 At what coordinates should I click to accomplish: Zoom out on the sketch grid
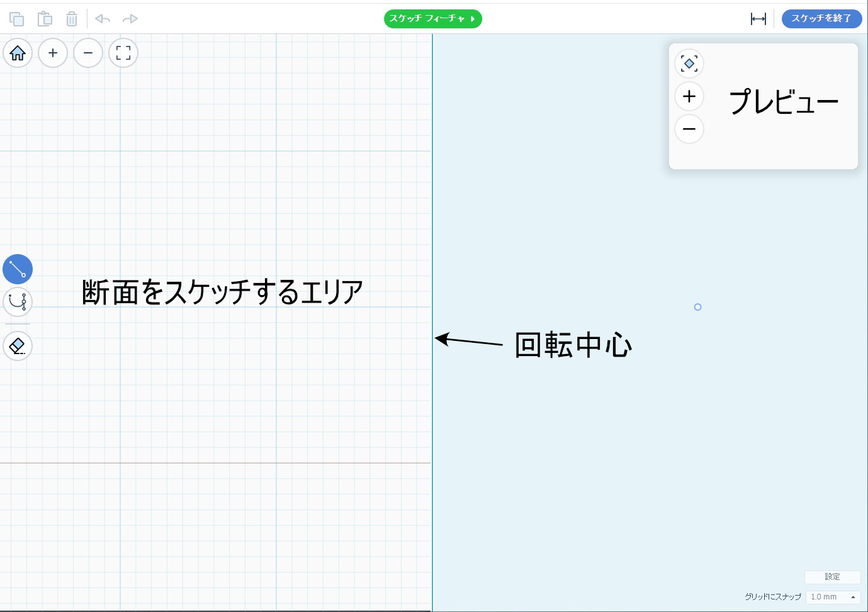click(88, 53)
